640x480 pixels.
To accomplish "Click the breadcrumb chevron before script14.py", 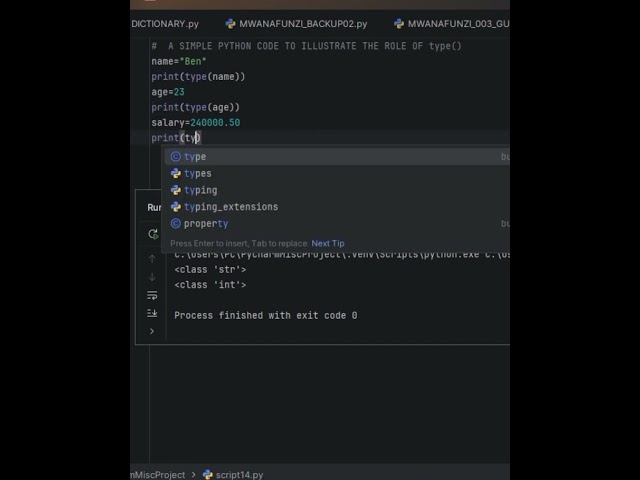I will pyautogui.click(x=193, y=475).
